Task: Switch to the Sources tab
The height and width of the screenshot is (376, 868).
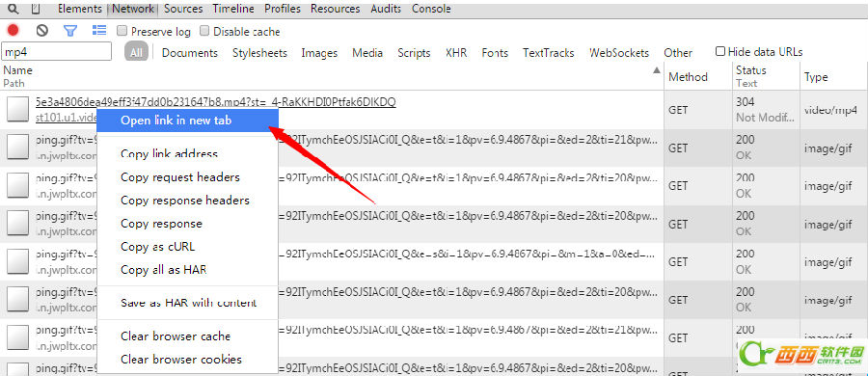Action: 183,9
